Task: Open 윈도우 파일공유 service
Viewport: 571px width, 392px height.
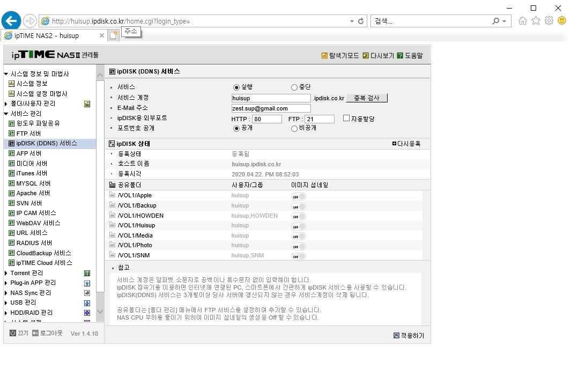Action: click(34, 123)
